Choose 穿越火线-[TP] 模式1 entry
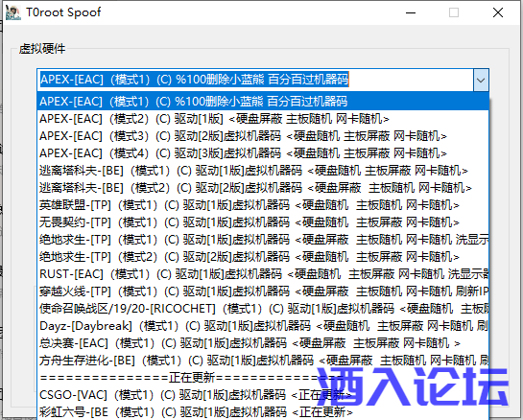The height and width of the screenshot is (420, 523). (263, 292)
